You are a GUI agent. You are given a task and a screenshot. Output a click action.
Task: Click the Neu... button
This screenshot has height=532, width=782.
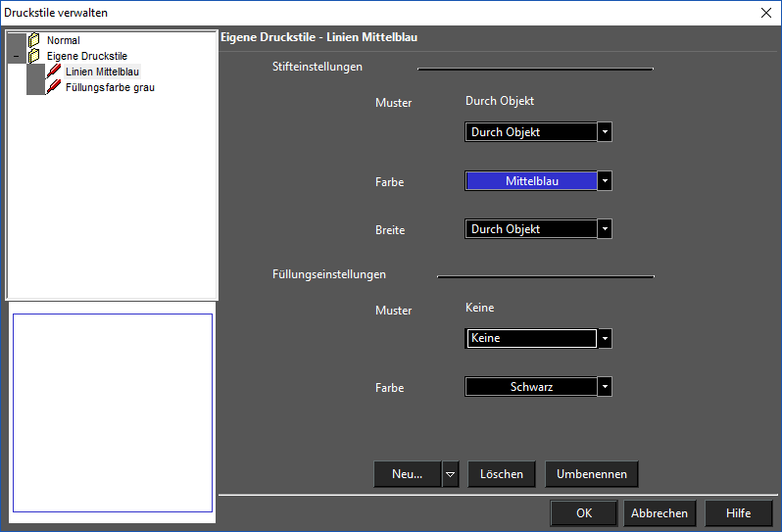tap(408, 474)
